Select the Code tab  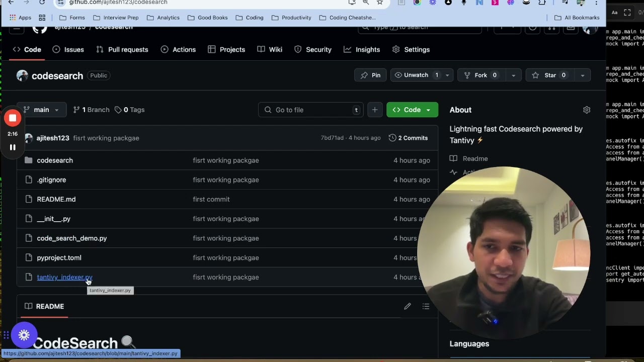[x=27, y=49]
